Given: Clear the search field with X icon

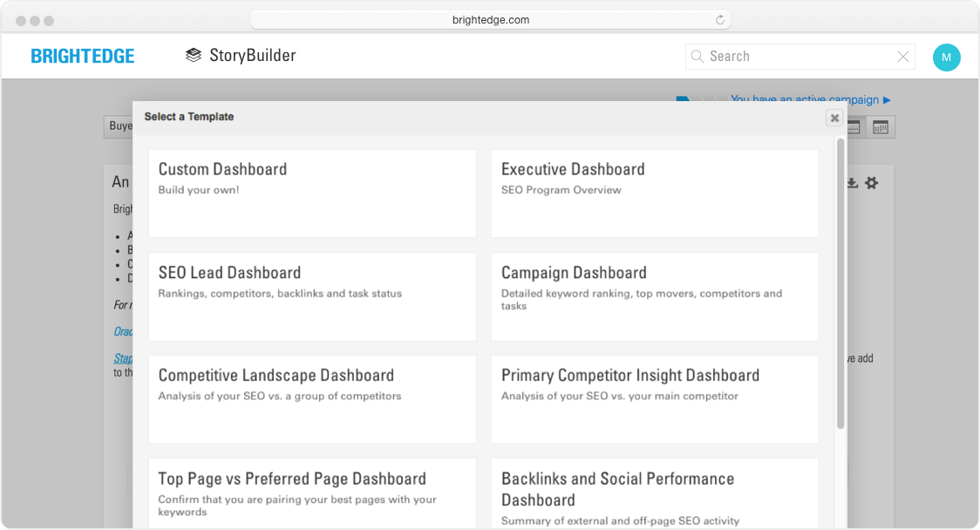Looking at the screenshot, I should click(x=903, y=57).
